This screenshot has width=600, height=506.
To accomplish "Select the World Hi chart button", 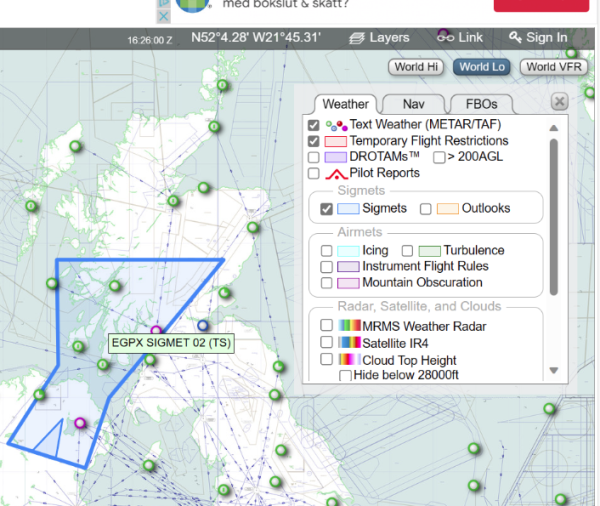I will click(417, 67).
